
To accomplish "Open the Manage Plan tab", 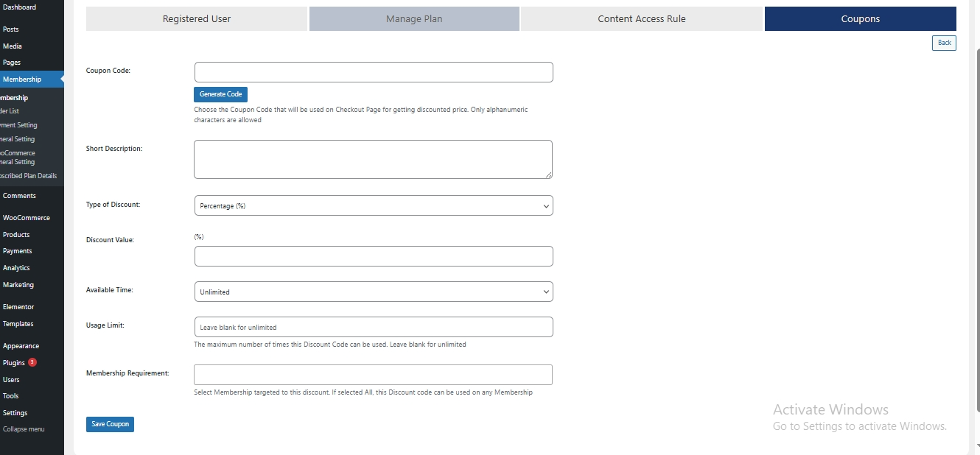I will tap(414, 19).
